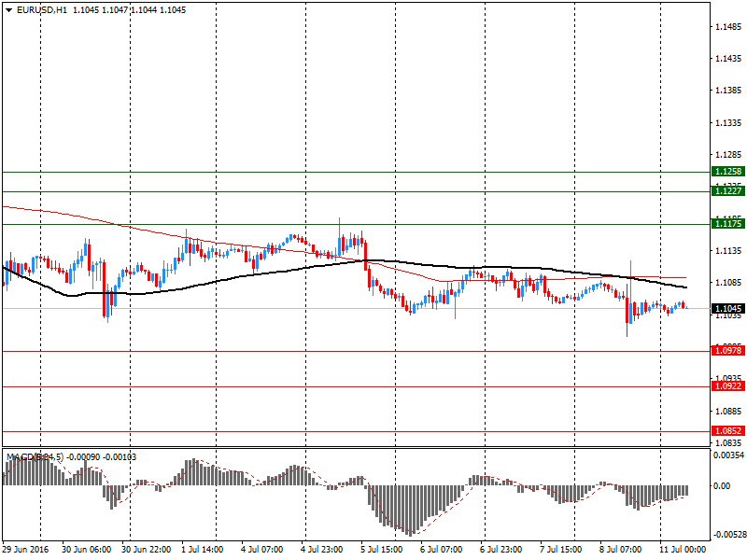Click the 1.0835 price scale value
This screenshot has width=747, height=560.
(728, 442)
